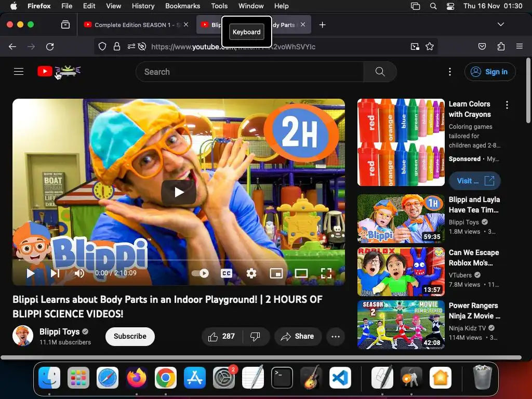
Task: Click the vertical page scrollbar
Action: point(528,90)
